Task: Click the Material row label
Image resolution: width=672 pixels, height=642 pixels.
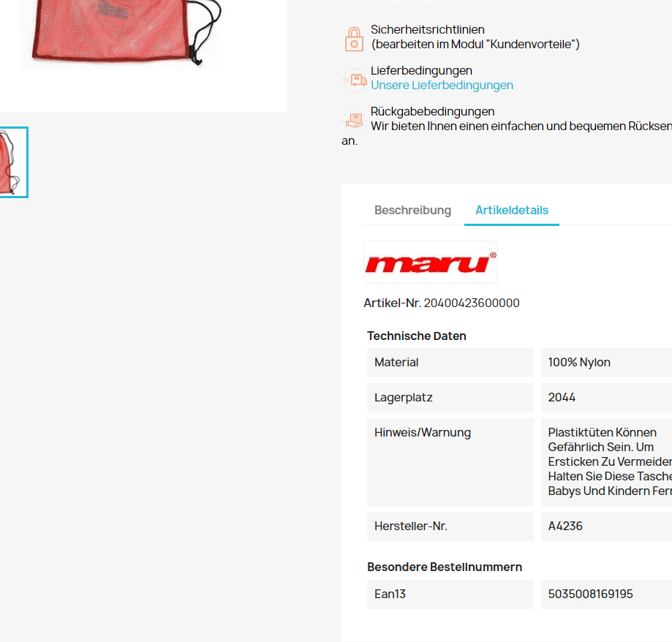Action: pos(450,363)
